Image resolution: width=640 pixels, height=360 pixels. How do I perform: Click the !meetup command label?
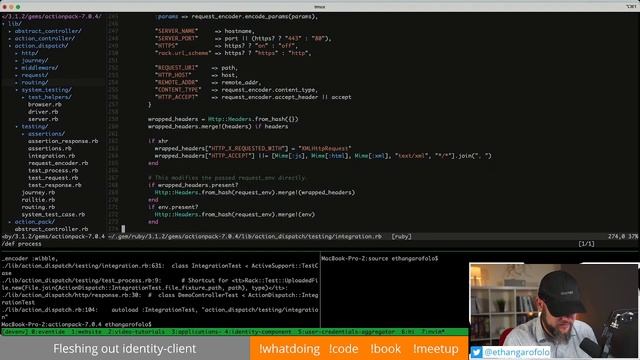point(436,349)
